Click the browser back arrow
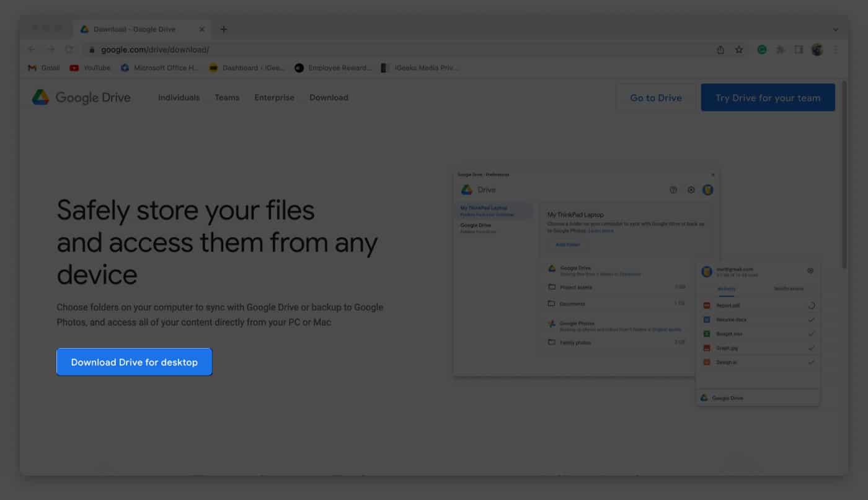Screen dimensions: 868x500 coord(32,50)
